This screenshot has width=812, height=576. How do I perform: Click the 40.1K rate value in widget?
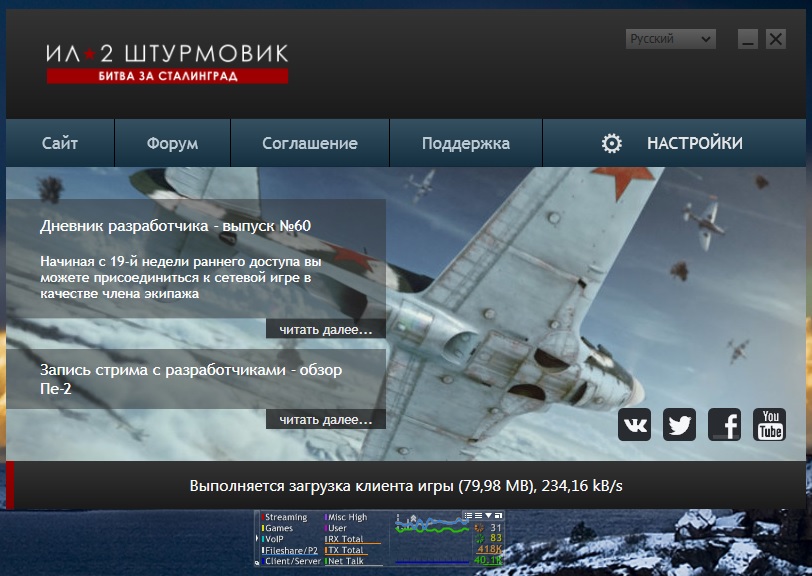488,560
